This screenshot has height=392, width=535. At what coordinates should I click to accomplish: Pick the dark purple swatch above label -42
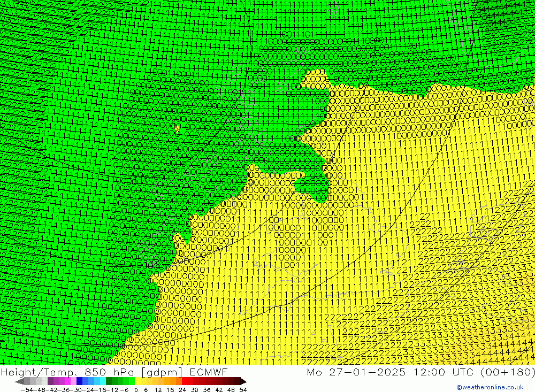pyautogui.click(x=50, y=381)
